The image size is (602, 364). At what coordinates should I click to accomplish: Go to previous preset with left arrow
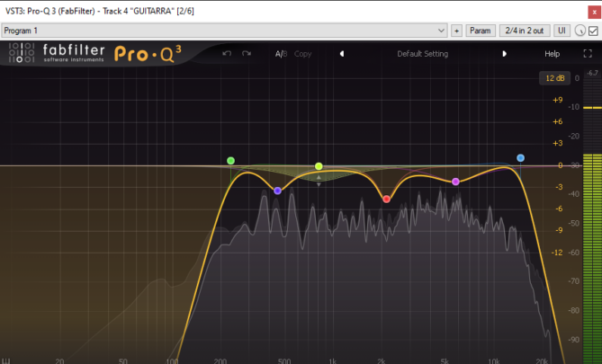[x=341, y=54]
